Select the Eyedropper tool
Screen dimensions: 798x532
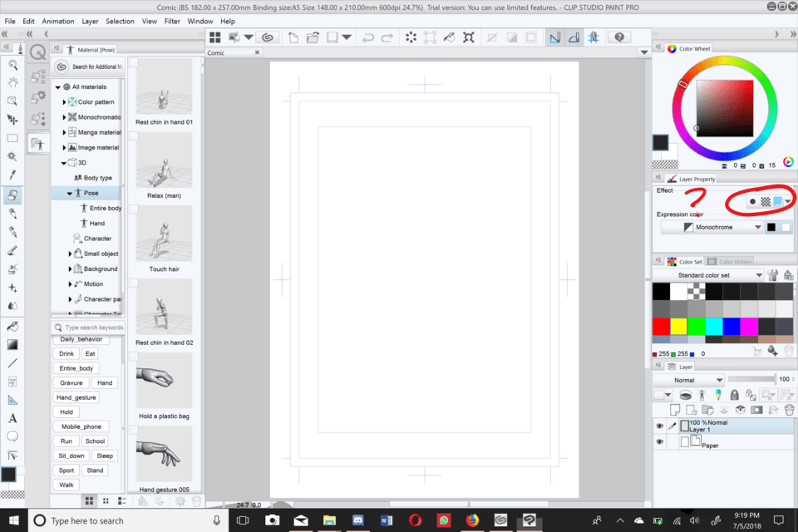click(12, 175)
